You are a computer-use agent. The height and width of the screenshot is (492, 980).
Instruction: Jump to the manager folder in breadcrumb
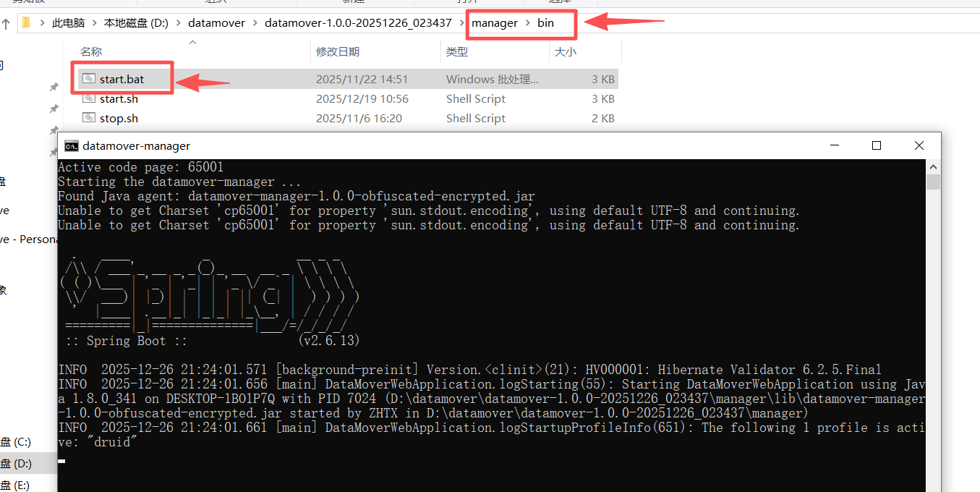click(495, 23)
